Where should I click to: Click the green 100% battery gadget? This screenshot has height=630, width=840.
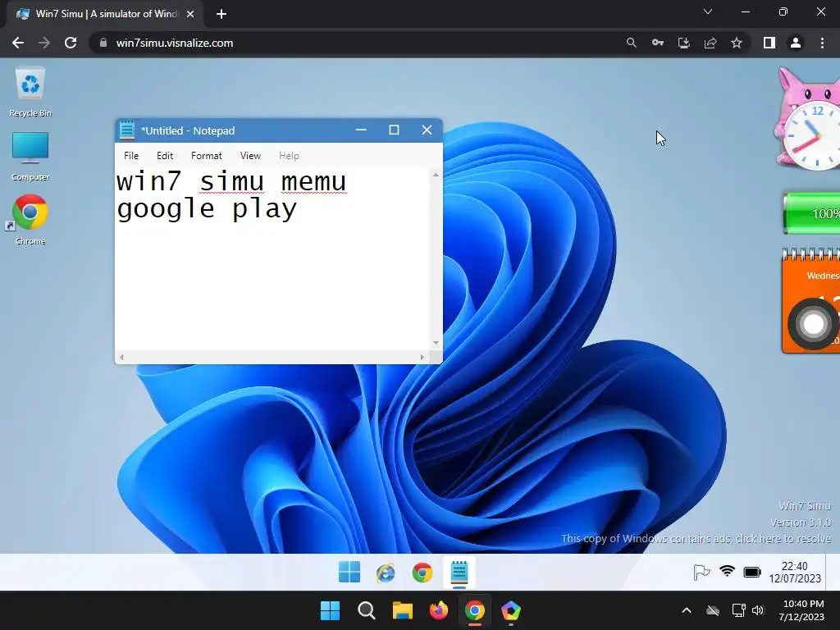point(811,213)
